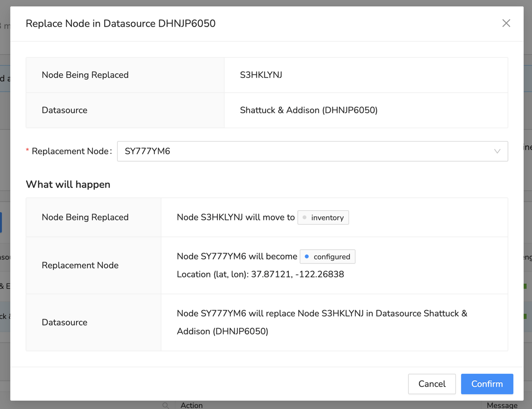Click the configured status badge
The height and width of the screenshot is (409, 532).
coord(327,257)
